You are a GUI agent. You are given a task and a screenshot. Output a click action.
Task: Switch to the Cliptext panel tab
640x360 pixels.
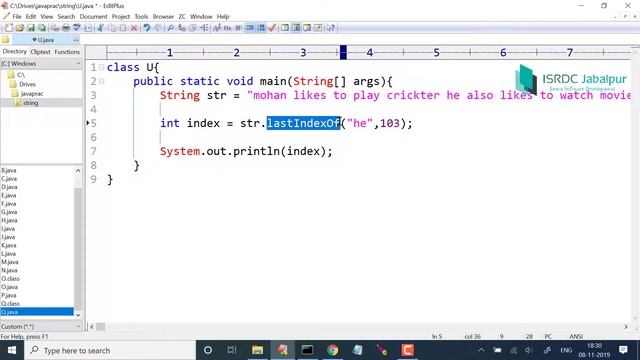click(40, 52)
